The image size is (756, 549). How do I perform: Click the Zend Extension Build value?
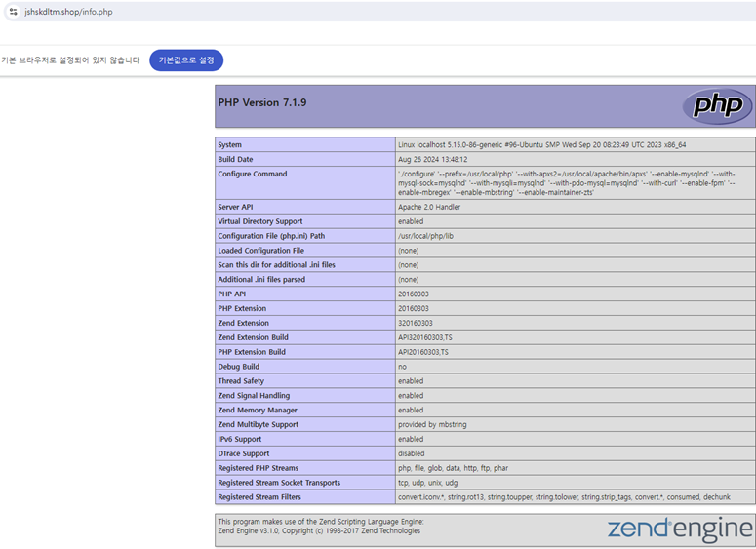(424, 337)
